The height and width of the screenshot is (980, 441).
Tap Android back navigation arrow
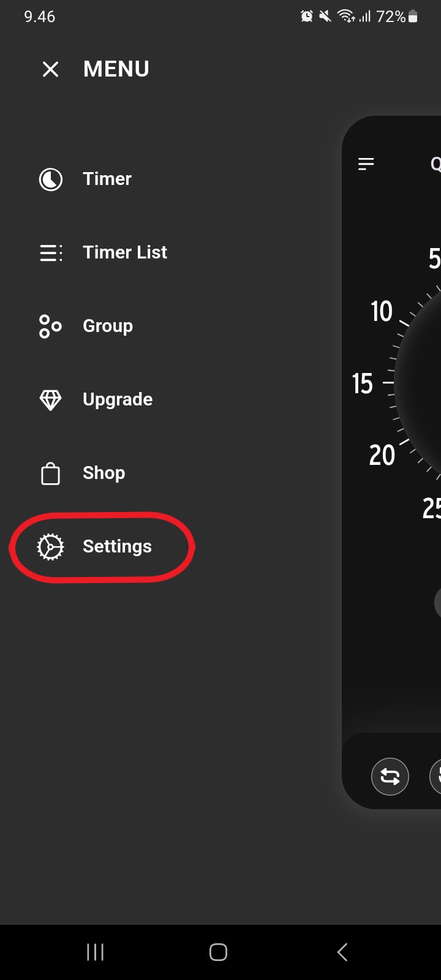[x=342, y=952]
